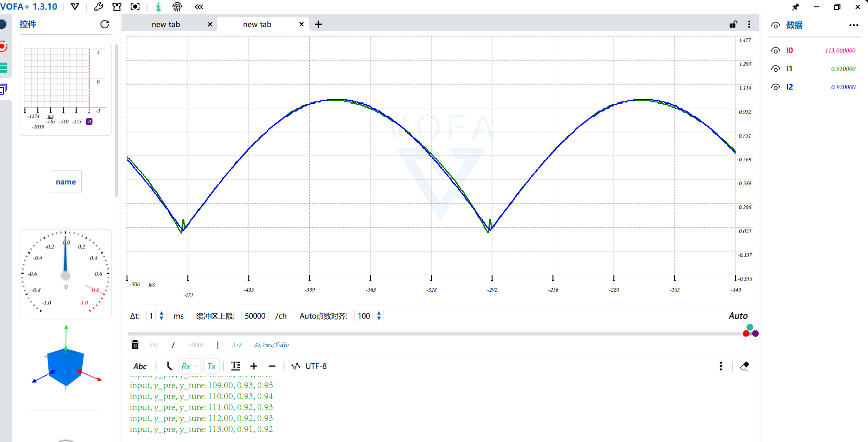Viewport: 868px width, 442px height.
Task: Collapse panel with double-chevron arrows icon
Action: [x=199, y=7]
